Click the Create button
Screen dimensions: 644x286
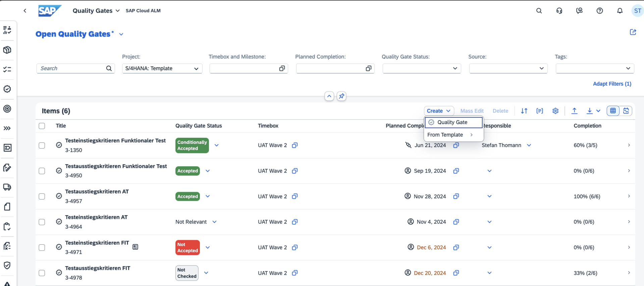tap(438, 111)
